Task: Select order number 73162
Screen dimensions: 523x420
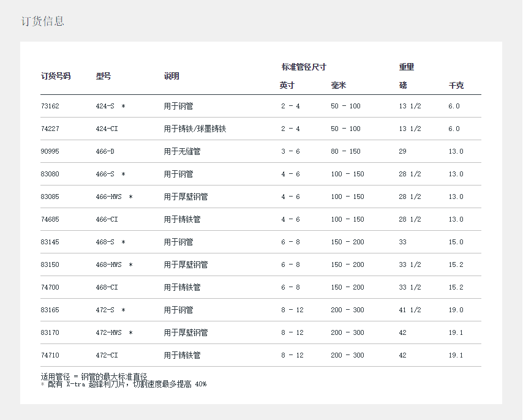Action: point(50,107)
